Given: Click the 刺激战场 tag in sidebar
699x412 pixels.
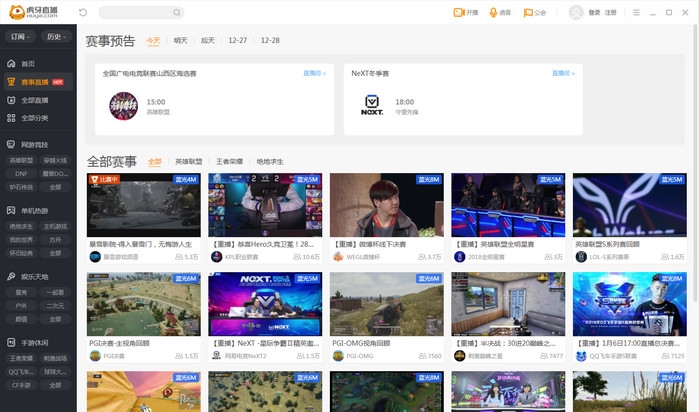Looking at the screenshot, I should [55, 358].
